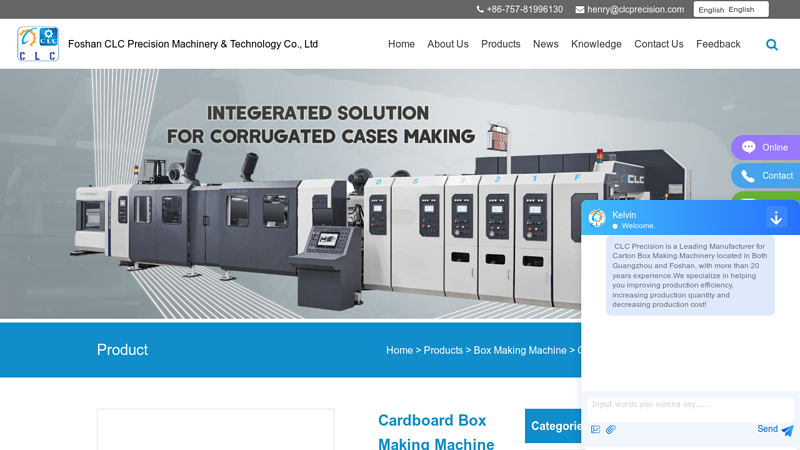
Task: Click henry@clcprecision.com email link
Action: point(635,10)
